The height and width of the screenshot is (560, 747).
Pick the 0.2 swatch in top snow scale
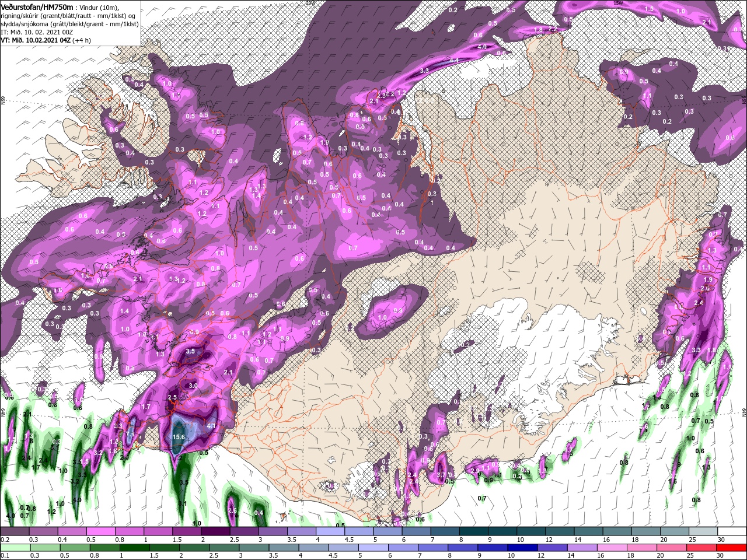coord(15,532)
